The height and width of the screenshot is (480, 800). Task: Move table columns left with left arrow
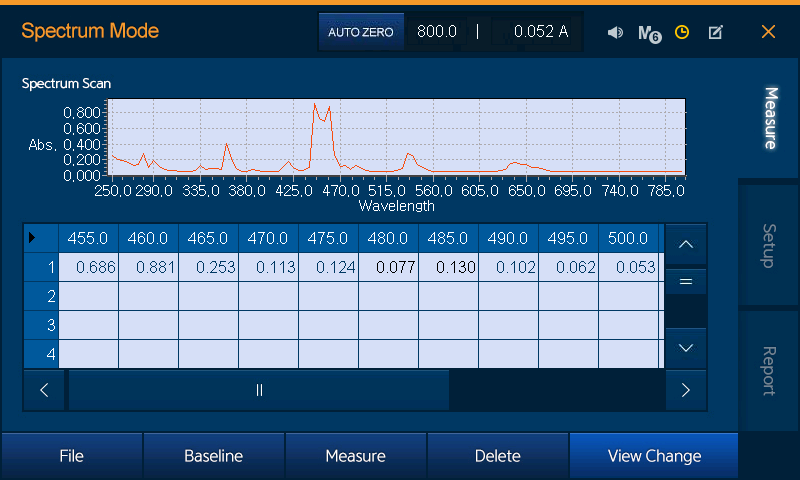[44, 390]
